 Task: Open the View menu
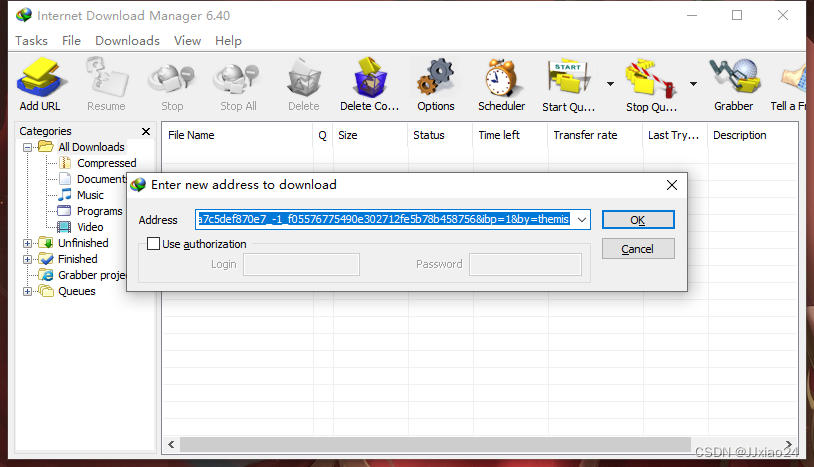click(187, 40)
